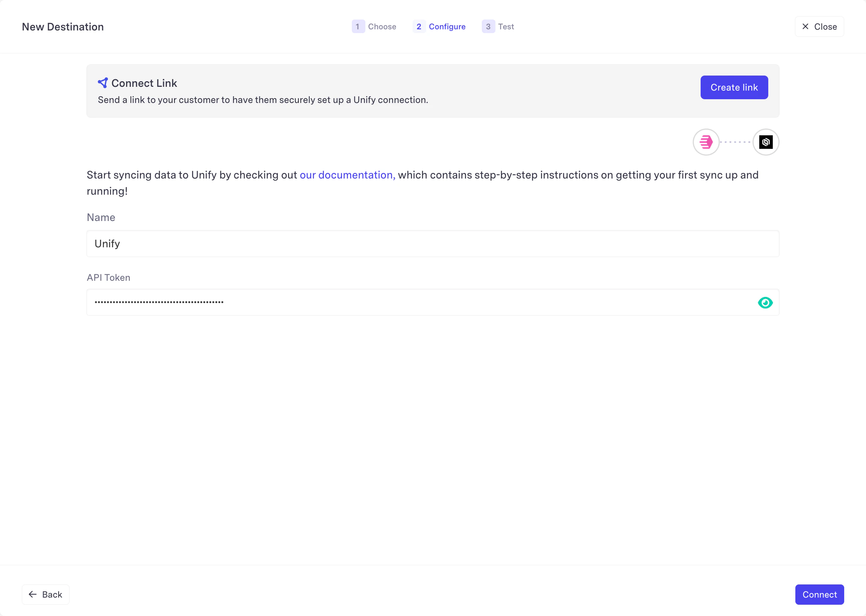This screenshot has width=866, height=616.
Task: Close the New Destination dialog
Action: (x=819, y=27)
